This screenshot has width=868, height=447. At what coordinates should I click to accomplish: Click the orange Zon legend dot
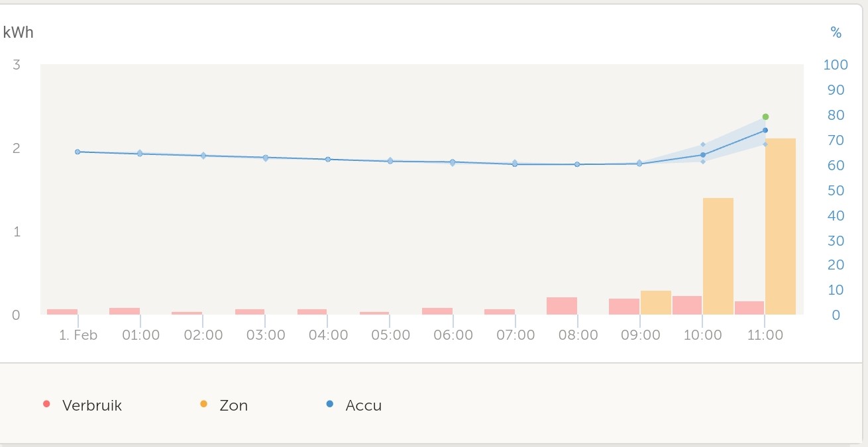(203, 404)
